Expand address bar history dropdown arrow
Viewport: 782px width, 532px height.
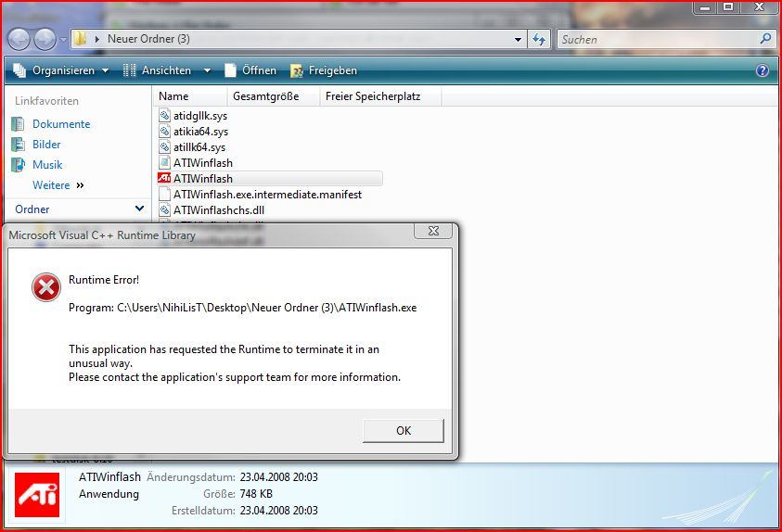(519, 39)
